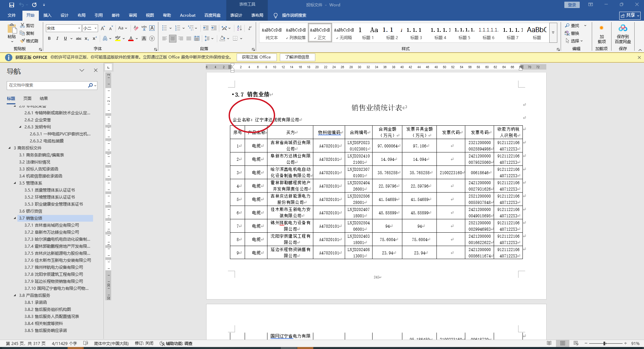
Task: Open the 审阅 (Review) ribbon tab
Action: point(133,15)
